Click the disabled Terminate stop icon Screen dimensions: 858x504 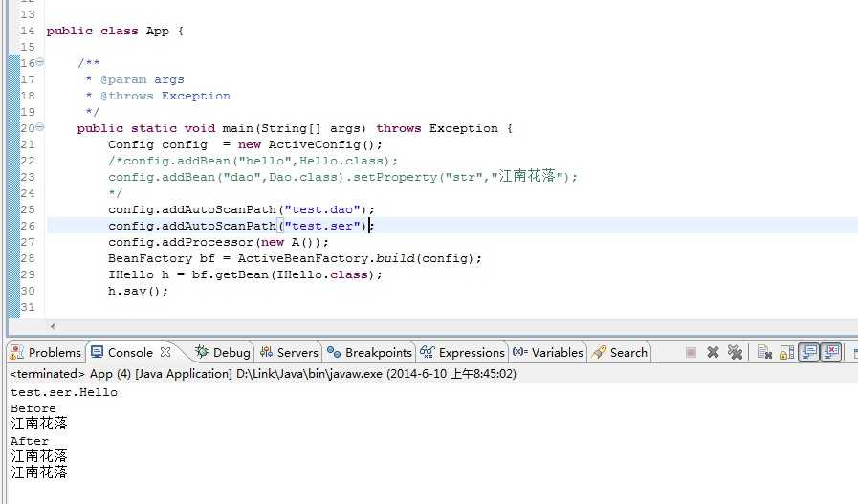click(x=692, y=352)
